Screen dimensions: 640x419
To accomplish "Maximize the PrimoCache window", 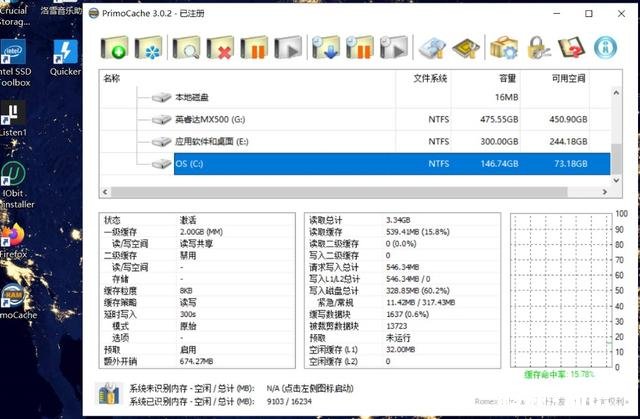I will (589, 13).
